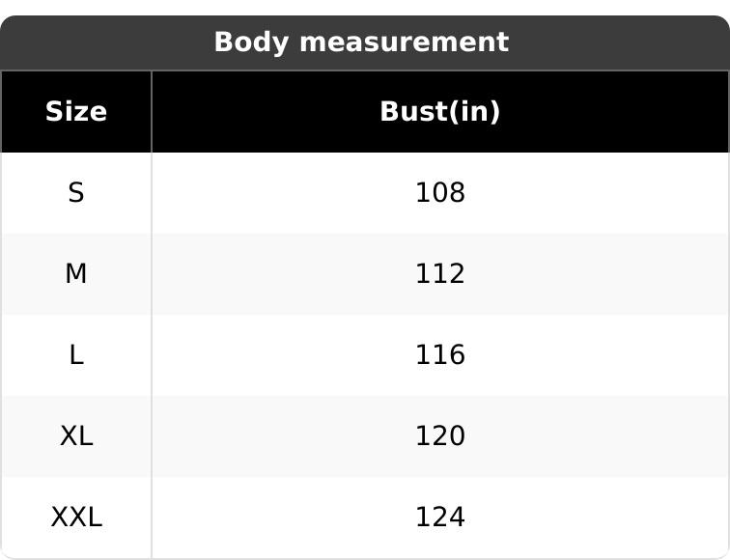
Task: Select the S size cell
Action: (x=76, y=193)
